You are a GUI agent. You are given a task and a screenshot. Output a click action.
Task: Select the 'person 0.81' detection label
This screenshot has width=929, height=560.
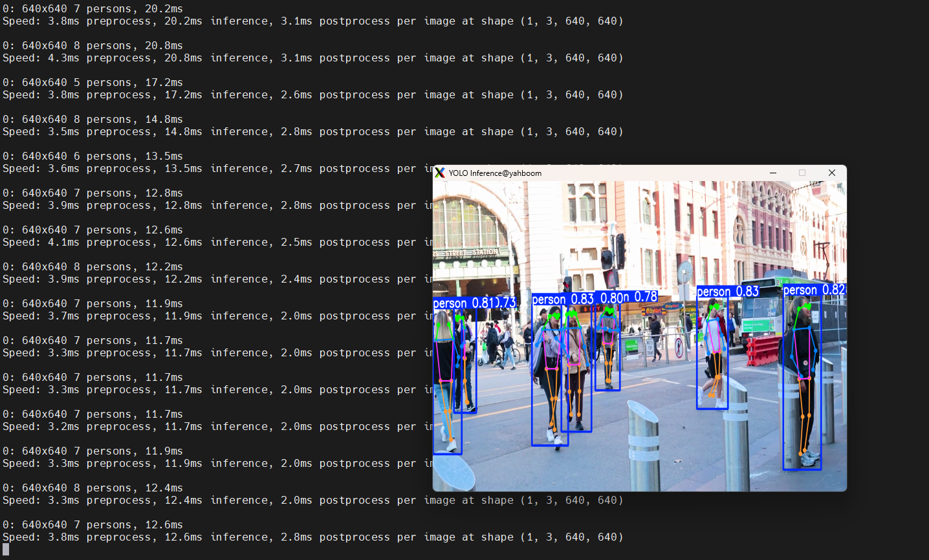(x=465, y=303)
